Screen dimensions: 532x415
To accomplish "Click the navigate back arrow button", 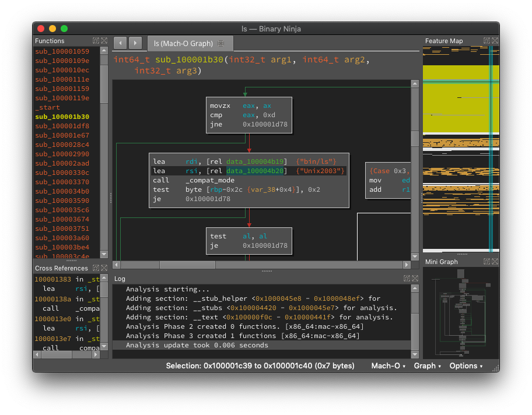I will 120,43.
